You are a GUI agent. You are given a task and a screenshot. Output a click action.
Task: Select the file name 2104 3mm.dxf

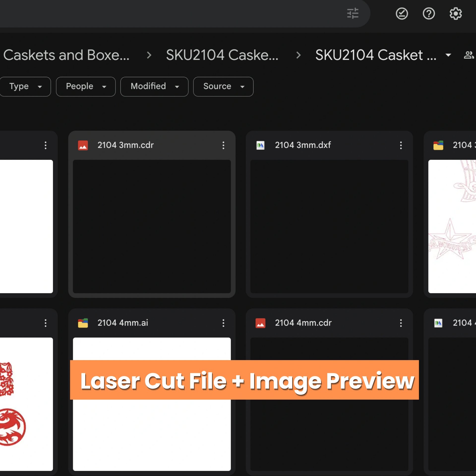coord(303,145)
